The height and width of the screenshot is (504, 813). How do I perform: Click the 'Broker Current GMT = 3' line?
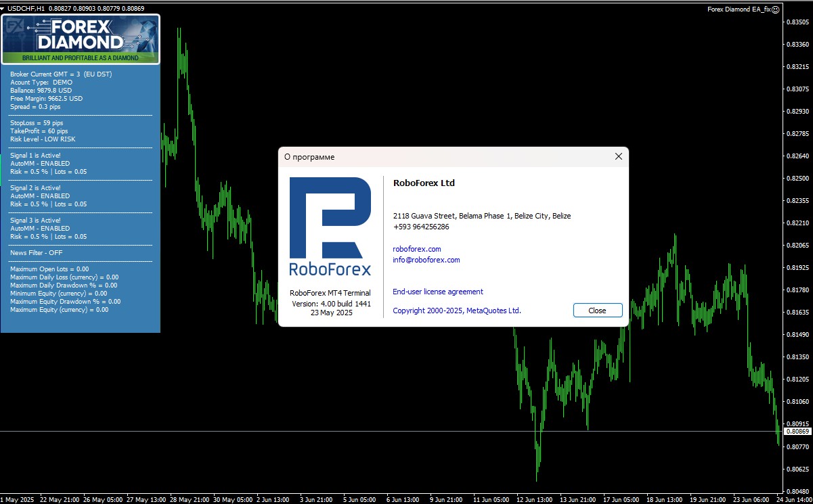coord(61,74)
